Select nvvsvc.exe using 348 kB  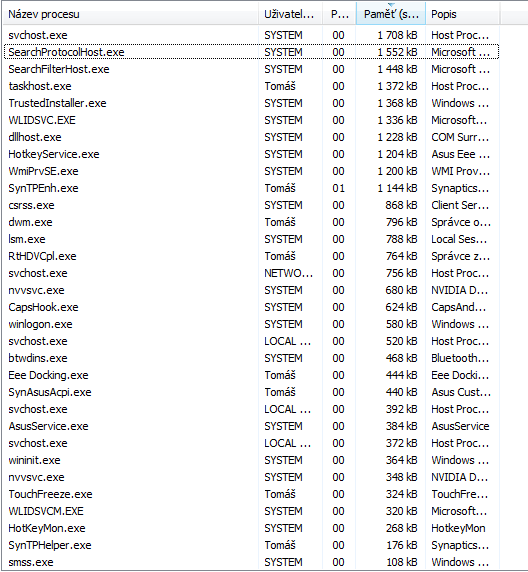point(251,477)
